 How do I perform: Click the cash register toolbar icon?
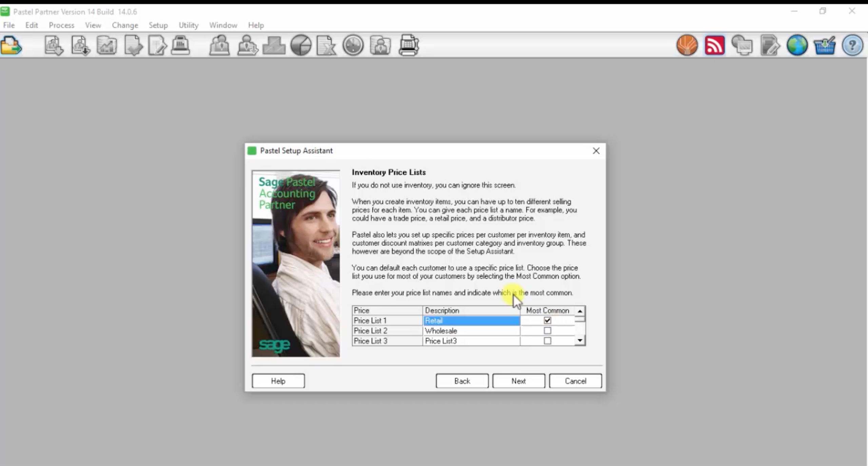(180, 45)
